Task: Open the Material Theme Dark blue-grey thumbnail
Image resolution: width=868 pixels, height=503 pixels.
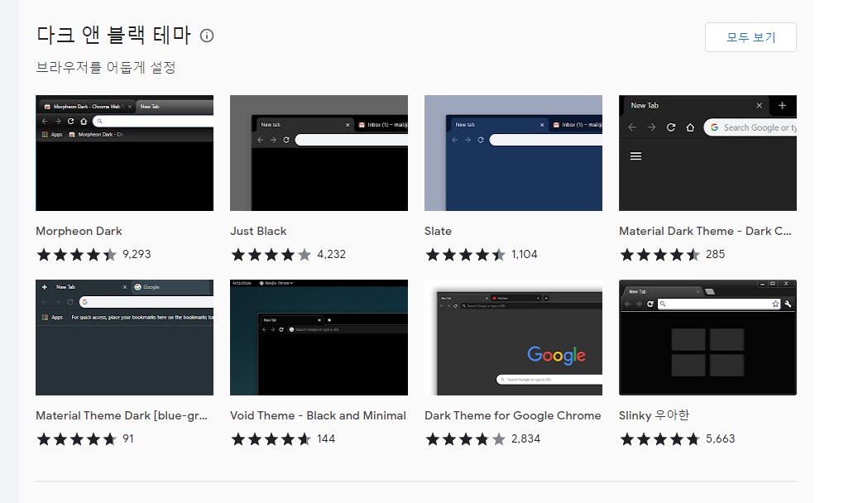Action: [125, 338]
